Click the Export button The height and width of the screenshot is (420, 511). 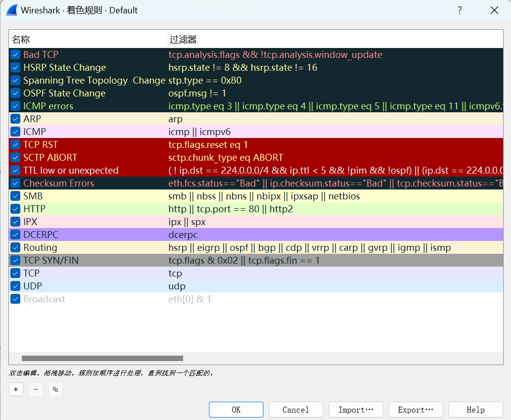[x=416, y=410]
